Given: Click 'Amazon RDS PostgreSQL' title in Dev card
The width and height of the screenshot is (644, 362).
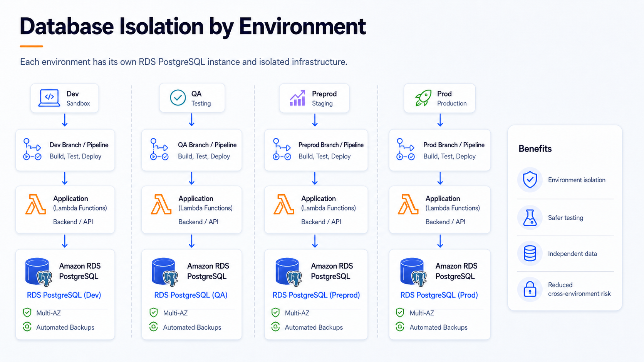Looking at the screenshot, I should point(80,271).
